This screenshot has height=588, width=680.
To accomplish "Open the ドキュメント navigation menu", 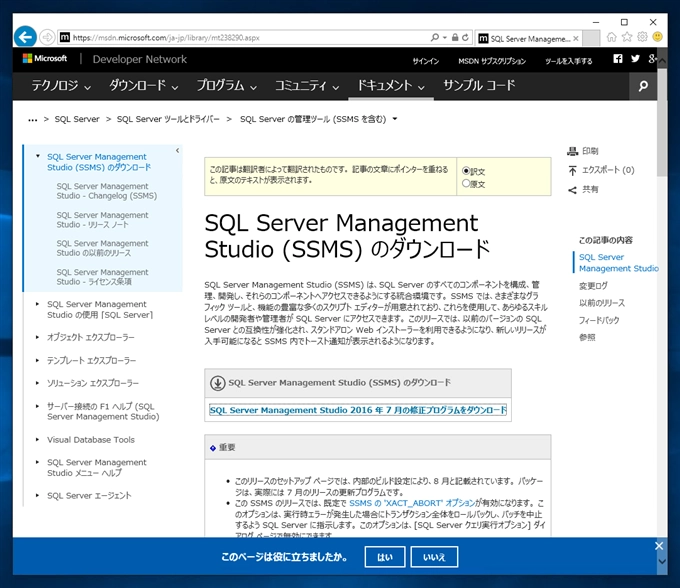I will point(391,86).
